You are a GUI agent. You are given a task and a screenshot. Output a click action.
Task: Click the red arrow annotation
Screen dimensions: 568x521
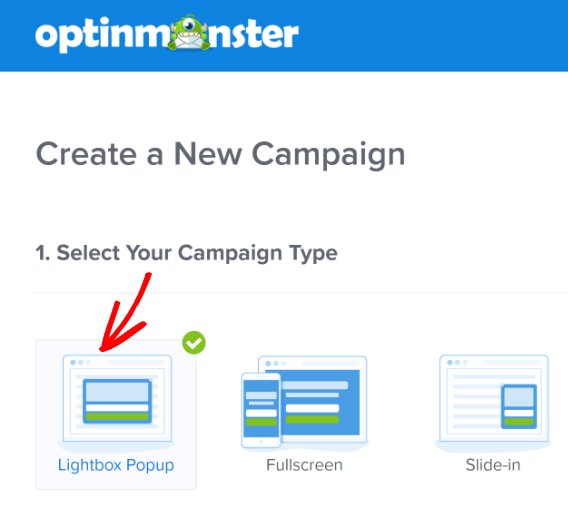tap(125, 312)
